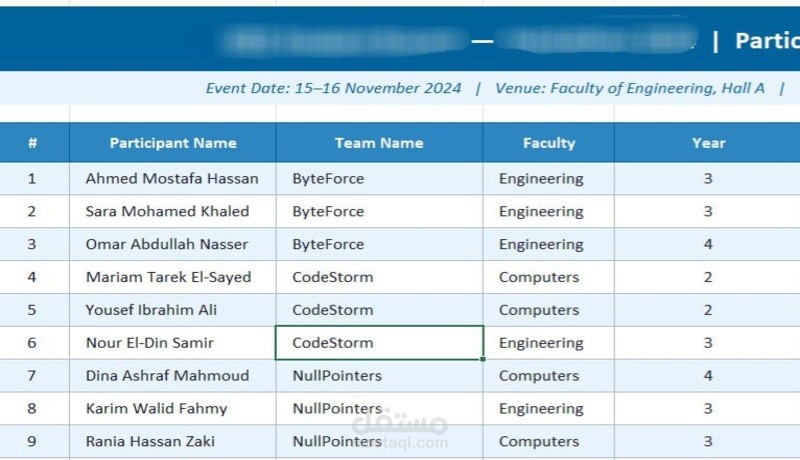Select Omar Abdullah Nasser's name cell

(167, 245)
